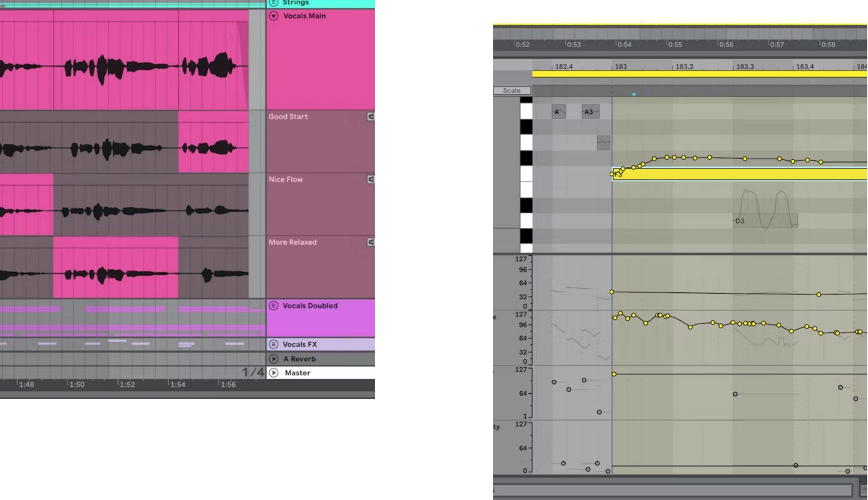Click the audition speaker icon on Nice Flow

(371, 180)
